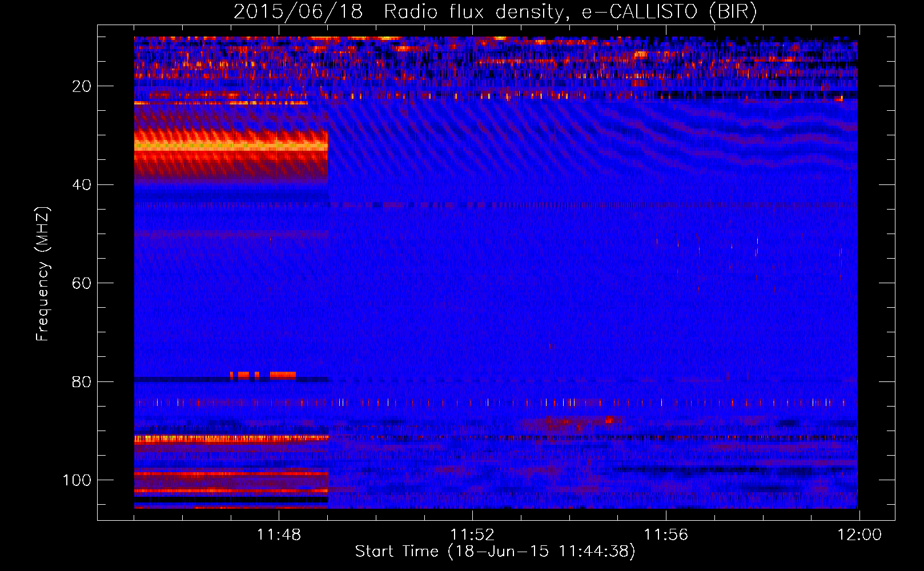Click the "100" frequency tick label
The image size is (924, 571).
[x=77, y=480]
